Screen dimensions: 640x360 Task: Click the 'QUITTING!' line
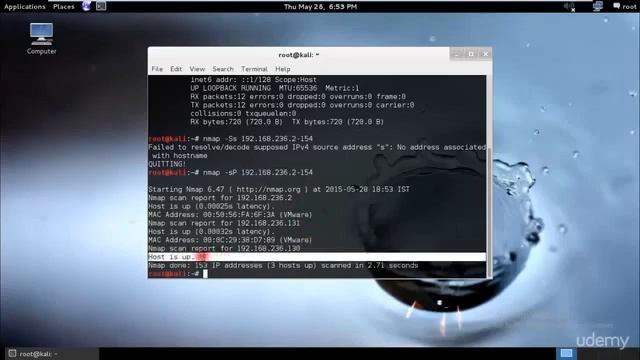[167, 164]
